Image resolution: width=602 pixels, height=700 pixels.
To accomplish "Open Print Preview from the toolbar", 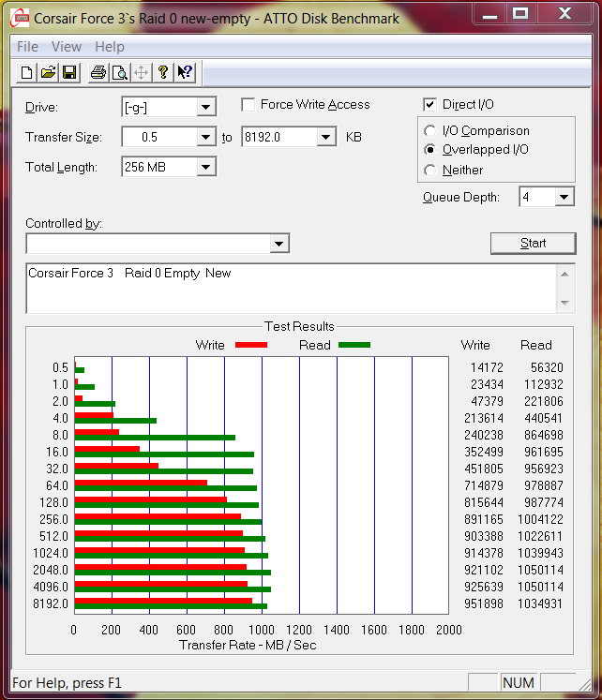I will [x=119, y=73].
